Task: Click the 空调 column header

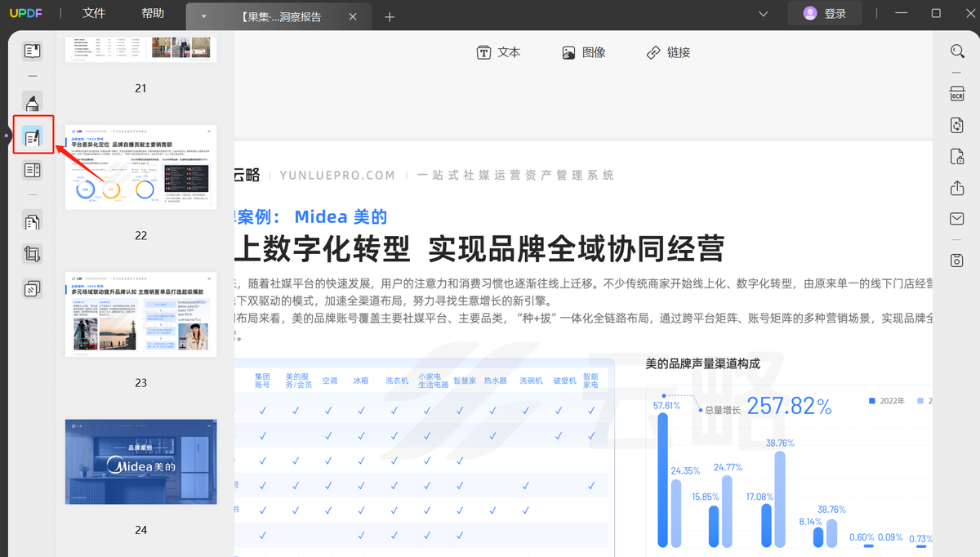Action: [329, 381]
